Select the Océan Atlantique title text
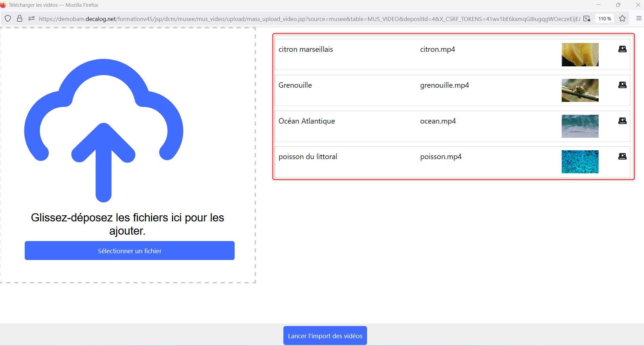The width and height of the screenshot is (644, 346). (306, 121)
